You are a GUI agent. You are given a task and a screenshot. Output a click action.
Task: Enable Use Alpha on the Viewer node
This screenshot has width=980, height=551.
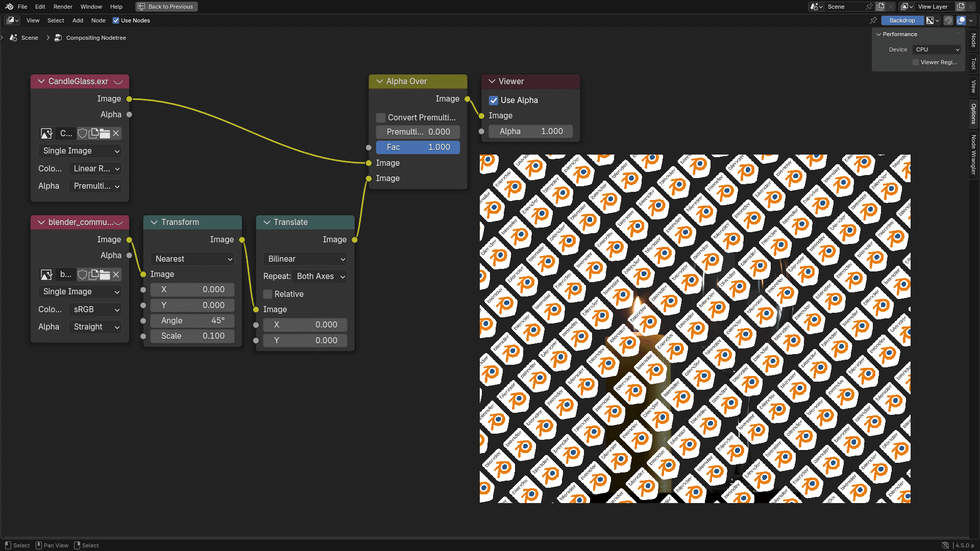coord(494,100)
